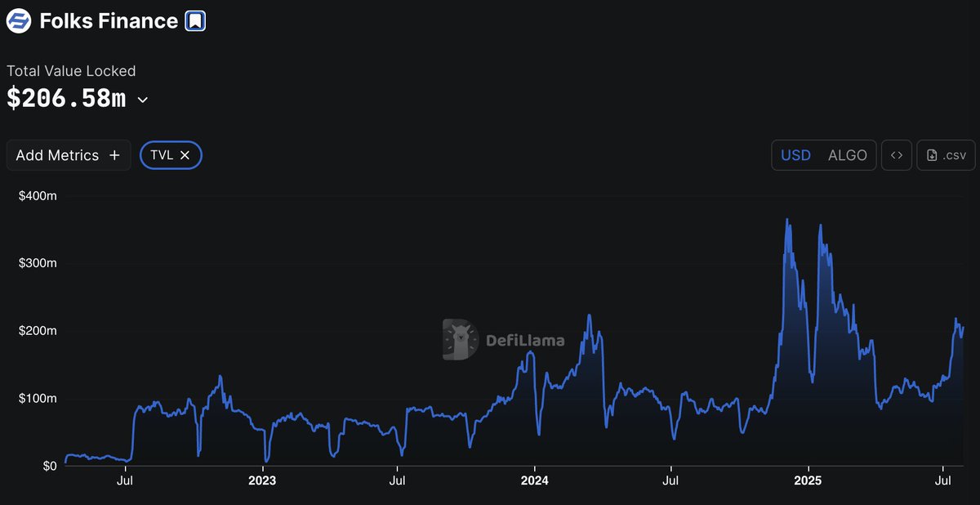Click the file icon inside the .csv button
The height and width of the screenshot is (505, 980).
[x=932, y=154]
